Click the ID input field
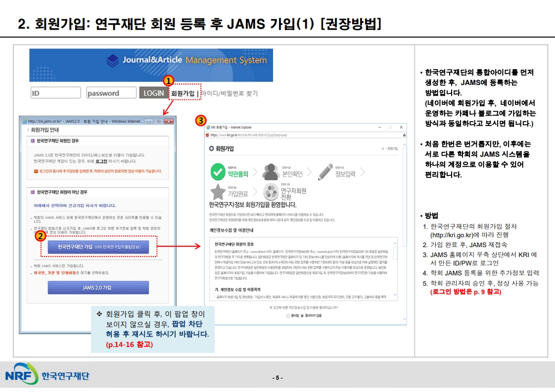This screenshot has width=555, height=392. pyautogui.click(x=55, y=93)
